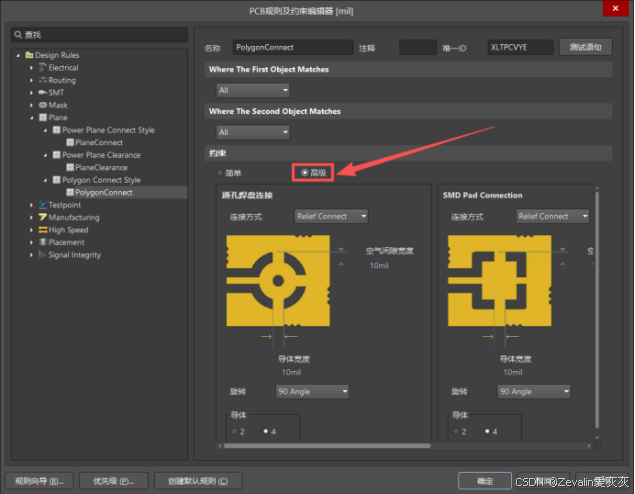
Task: Expand the Manufacturing tree node
Action: click(x=32, y=217)
